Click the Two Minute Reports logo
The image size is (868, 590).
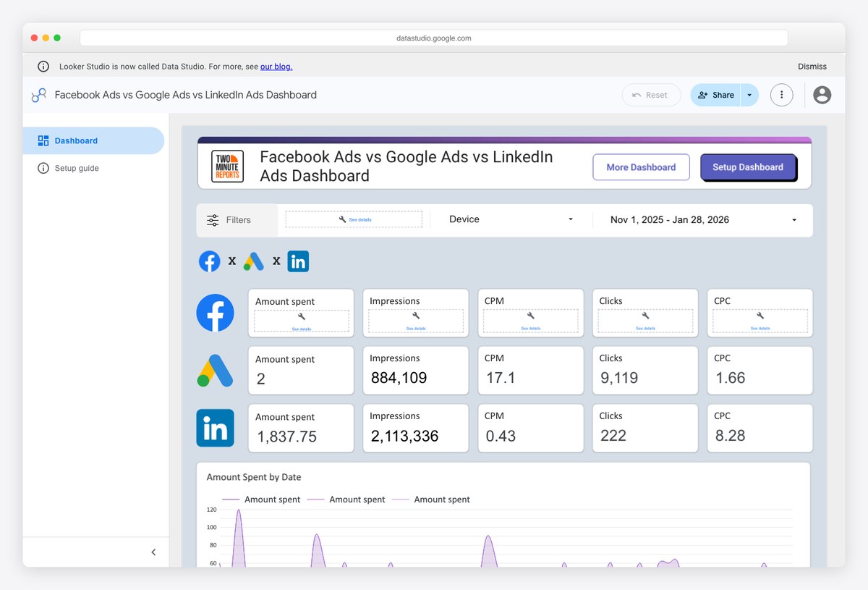click(x=227, y=167)
